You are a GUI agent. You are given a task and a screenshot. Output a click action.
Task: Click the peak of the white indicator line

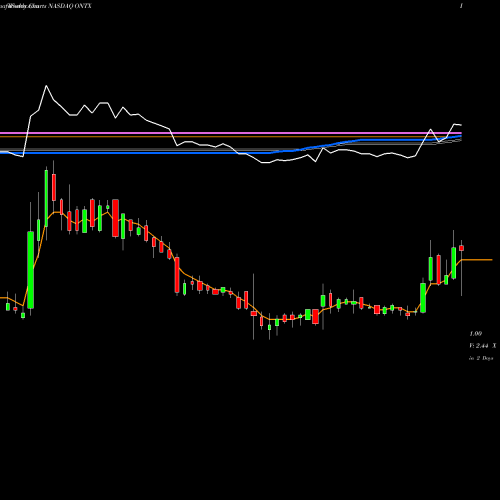(x=46, y=86)
